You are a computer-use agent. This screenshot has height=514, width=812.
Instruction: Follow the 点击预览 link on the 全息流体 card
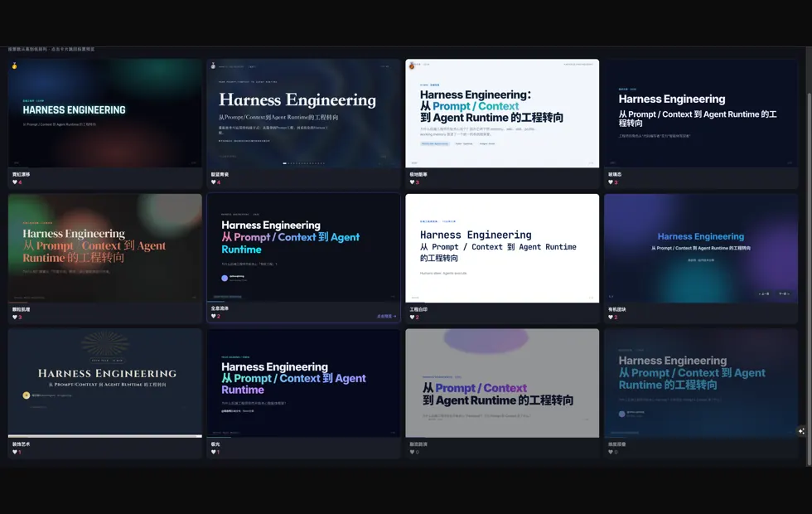point(386,316)
